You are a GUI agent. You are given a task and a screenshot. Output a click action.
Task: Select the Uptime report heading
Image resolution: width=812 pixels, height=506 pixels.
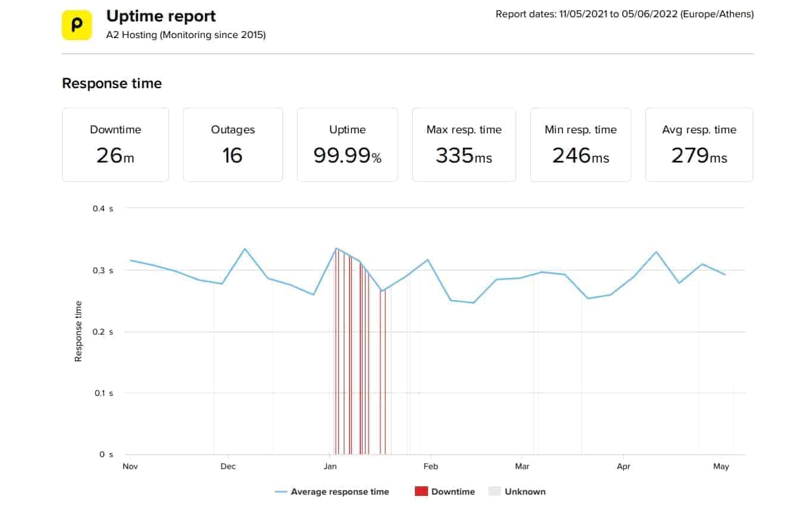161,16
